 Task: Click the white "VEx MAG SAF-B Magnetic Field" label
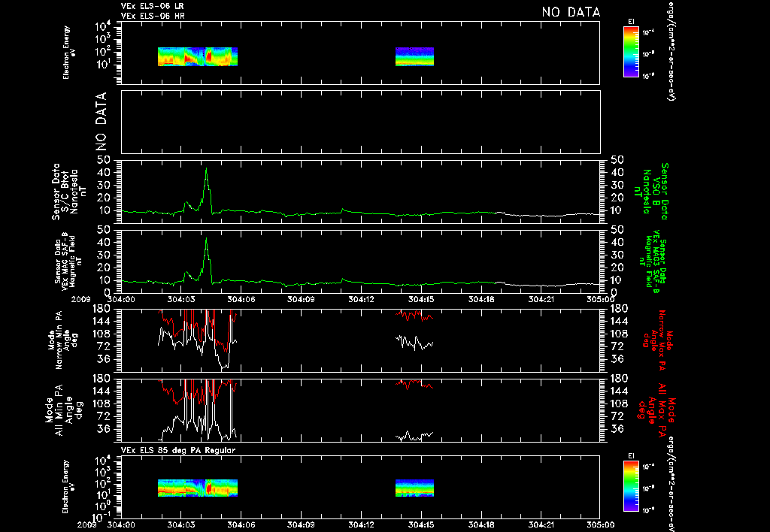coord(67,260)
